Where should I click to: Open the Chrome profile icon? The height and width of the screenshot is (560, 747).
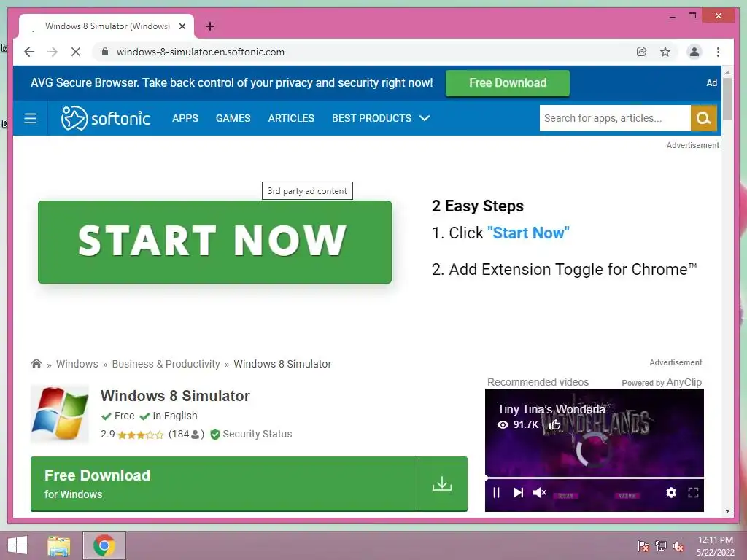click(x=694, y=52)
